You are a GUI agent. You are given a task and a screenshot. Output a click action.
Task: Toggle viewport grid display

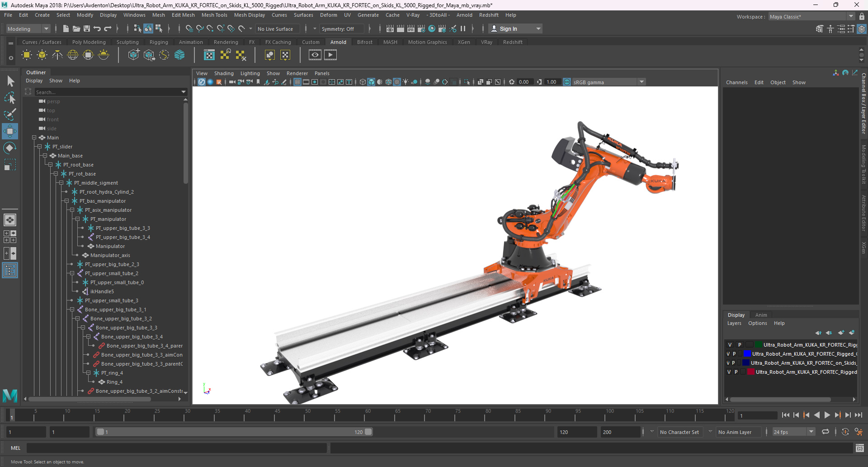297,82
